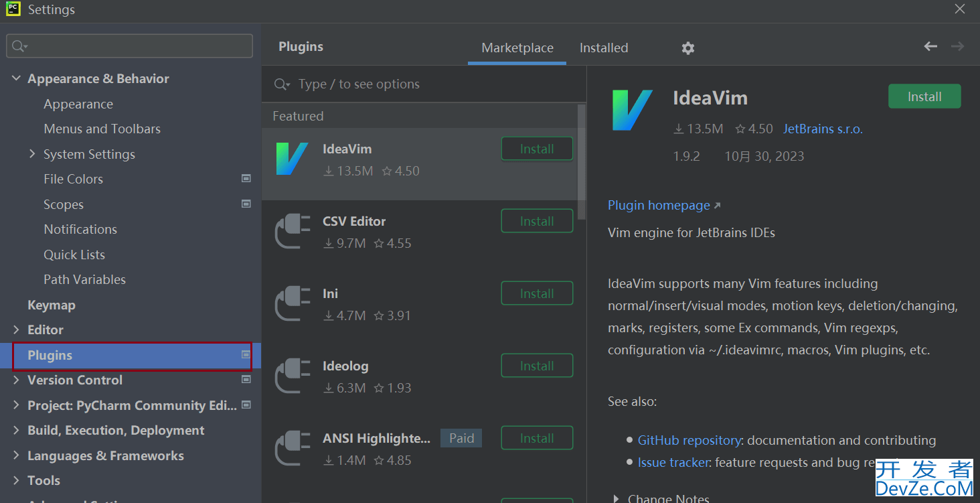980x503 pixels.
Task: Open Path Variables settings
Action: [84, 279]
